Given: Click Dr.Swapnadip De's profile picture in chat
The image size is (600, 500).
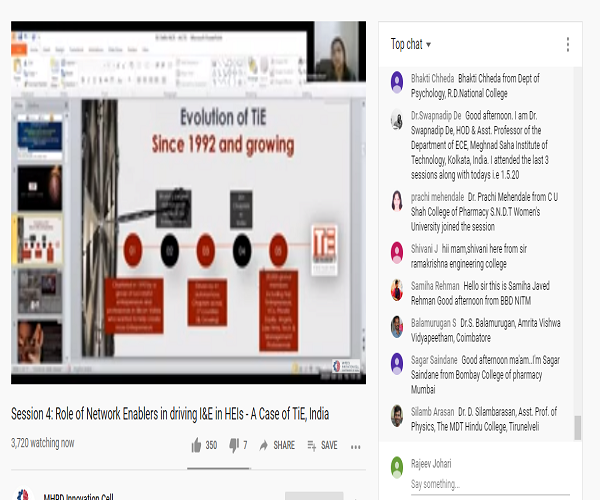Looking at the screenshot, I should click(x=397, y=119).
